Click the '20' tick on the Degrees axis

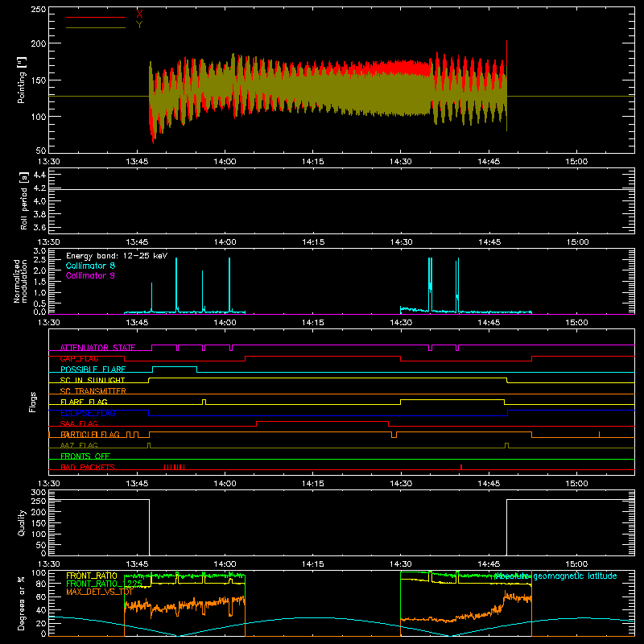pos(42,623)
